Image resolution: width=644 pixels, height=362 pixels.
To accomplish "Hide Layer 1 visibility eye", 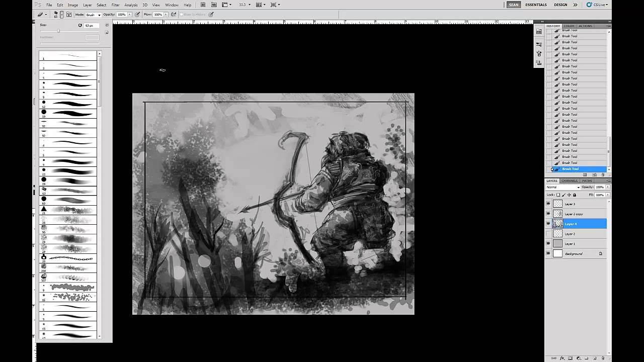I will 548,244.
